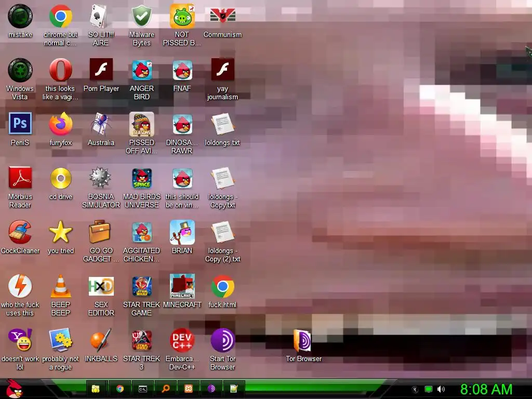Launch the 'STAR TREK GAME' icon
Viewport: 532px width, 399px height.
point(141,286)
